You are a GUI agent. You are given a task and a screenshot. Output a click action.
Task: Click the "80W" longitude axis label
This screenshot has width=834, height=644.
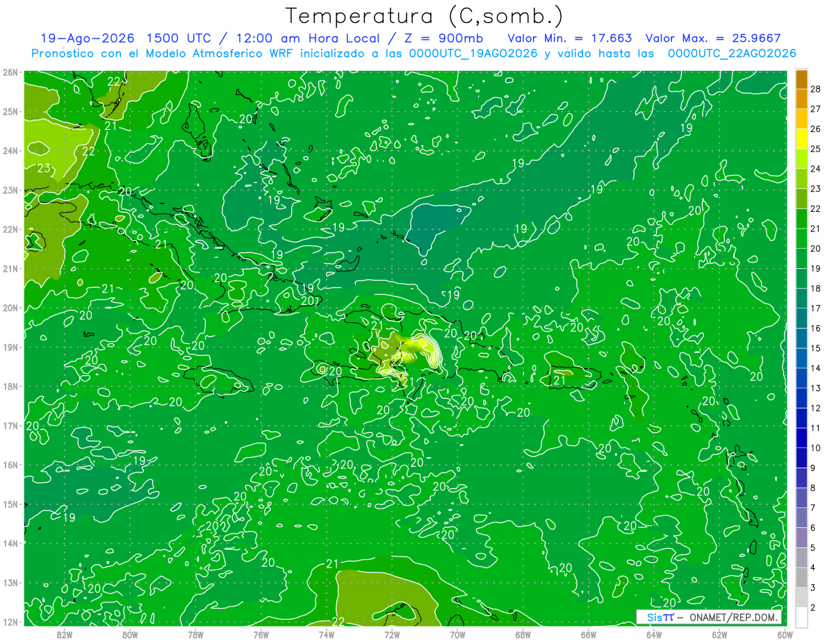[130, 634]
